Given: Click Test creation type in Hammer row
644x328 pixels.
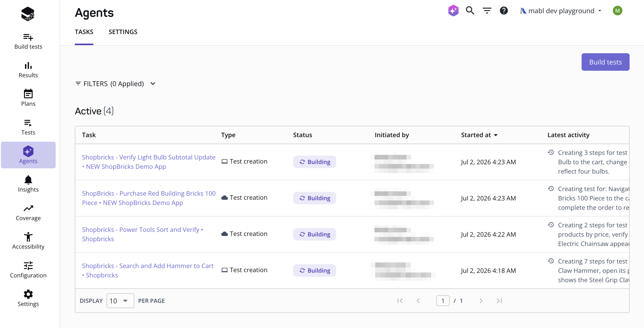Looking at the screenshot, I should (244, 270).
